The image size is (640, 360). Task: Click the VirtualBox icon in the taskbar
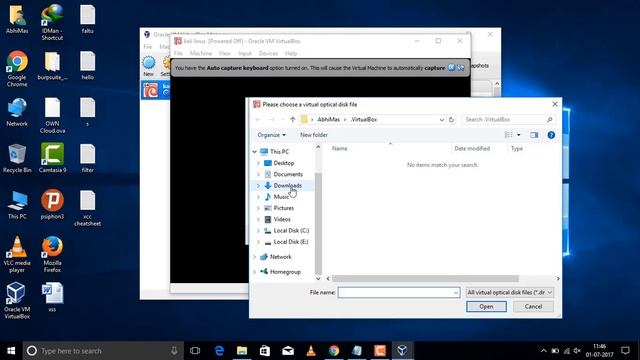[402, 351]
